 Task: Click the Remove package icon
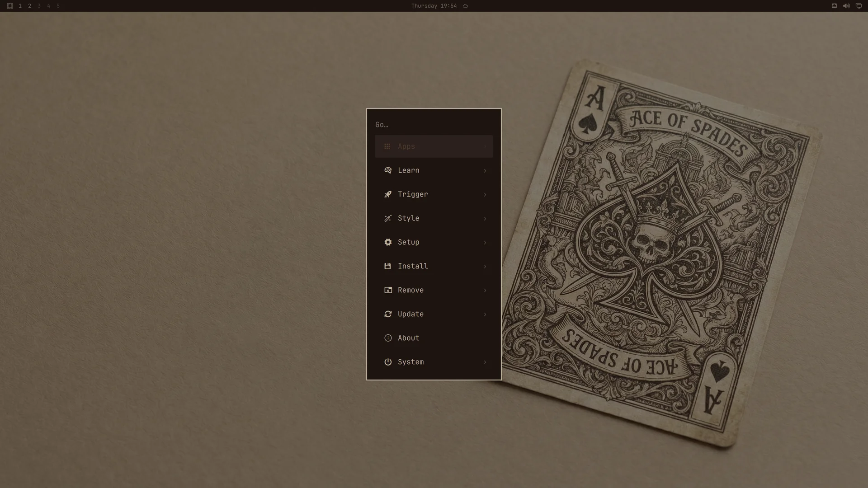point(388,290)
